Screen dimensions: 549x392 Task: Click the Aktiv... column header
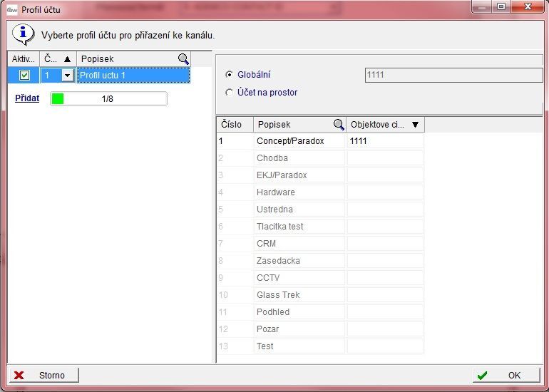[x=24, y=58]
